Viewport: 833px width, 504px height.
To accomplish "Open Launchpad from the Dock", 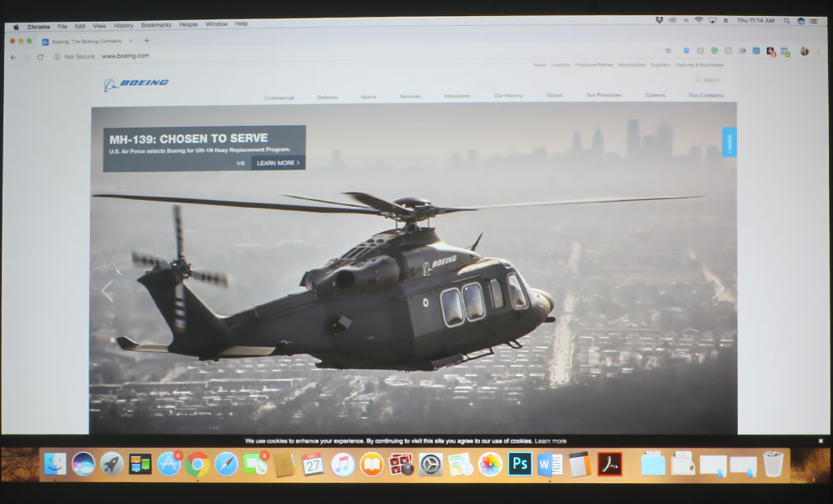I will [x=112, y=465].
